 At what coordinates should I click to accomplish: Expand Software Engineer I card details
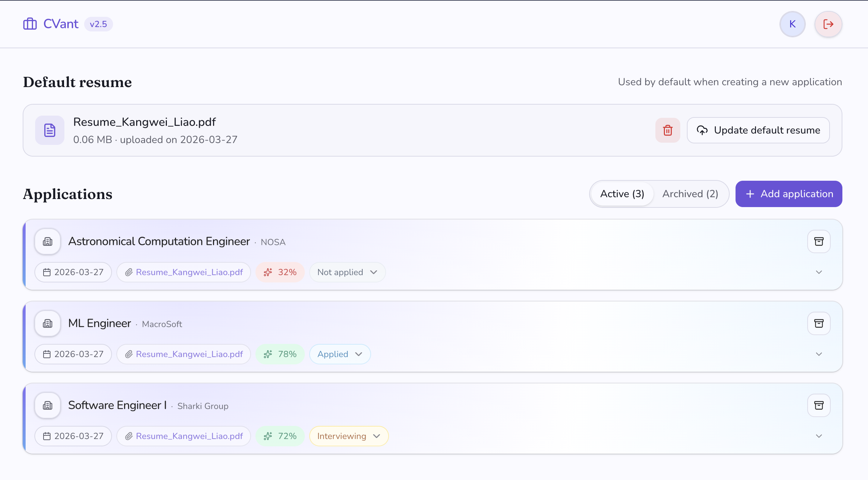click(x=819, y=436)
